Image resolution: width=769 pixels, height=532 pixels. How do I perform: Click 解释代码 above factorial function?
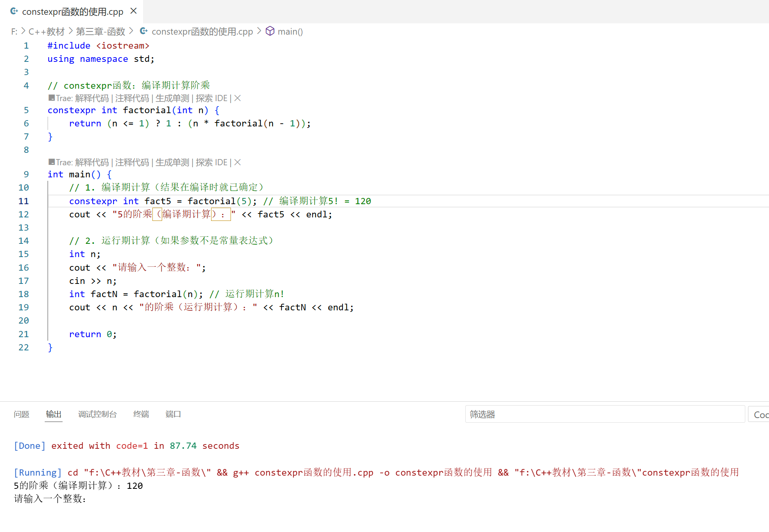coord(92,98)
